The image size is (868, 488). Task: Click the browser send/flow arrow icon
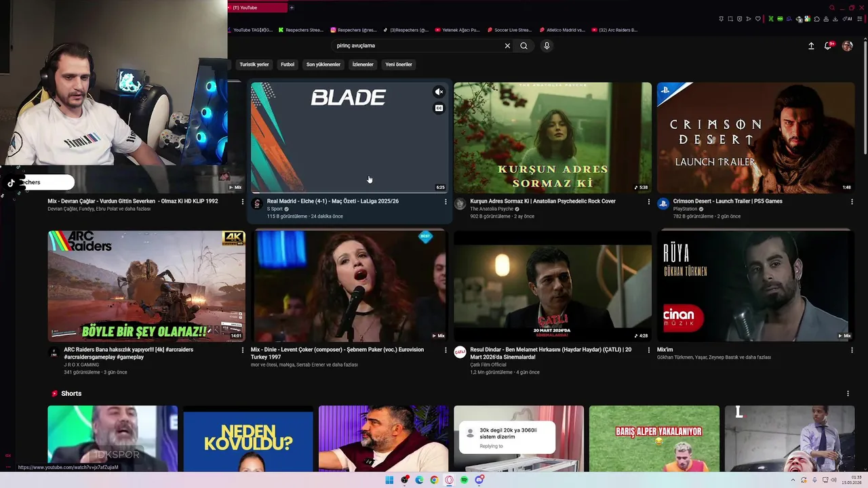click(749, 19)
